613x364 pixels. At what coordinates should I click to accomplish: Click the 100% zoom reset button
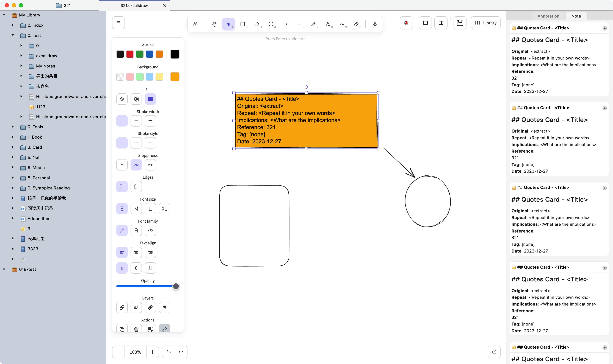click(x=135, y=352)
